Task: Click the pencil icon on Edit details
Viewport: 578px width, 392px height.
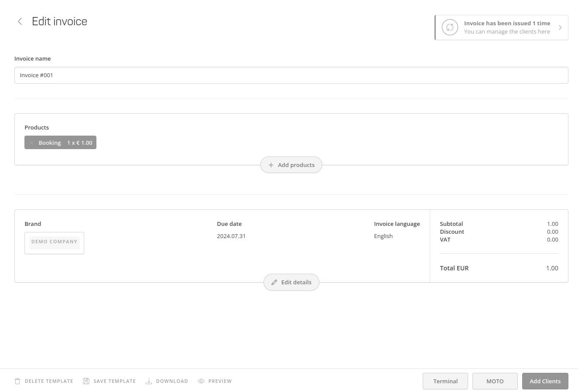Action: pos(274,282)
